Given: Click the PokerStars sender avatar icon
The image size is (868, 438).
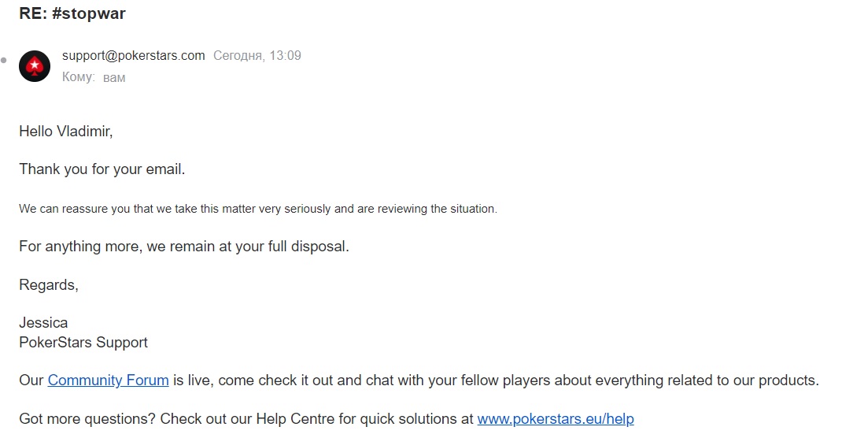Looking at the screenshot, I should [35, 66].
